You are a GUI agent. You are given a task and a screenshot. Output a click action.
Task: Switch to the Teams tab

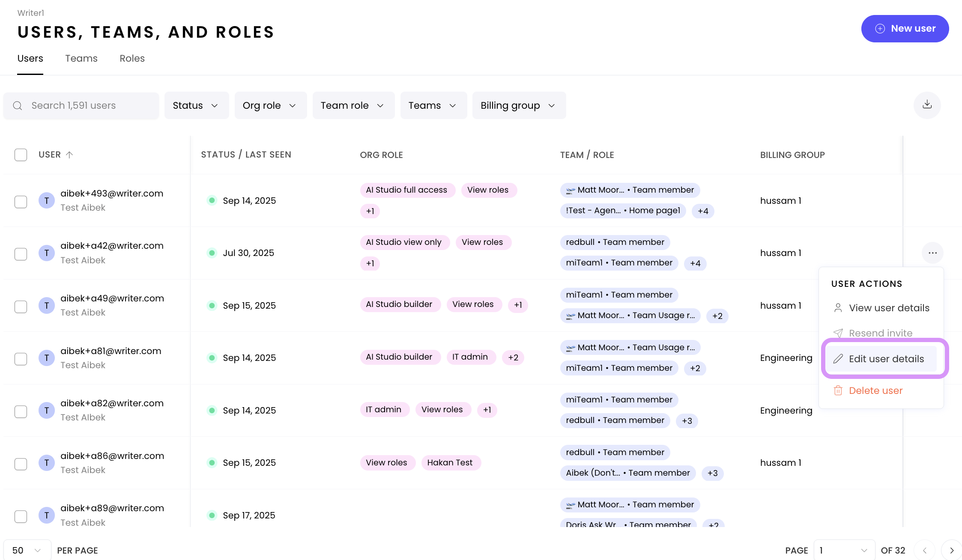pyautogui.click(x=81, y=59)
